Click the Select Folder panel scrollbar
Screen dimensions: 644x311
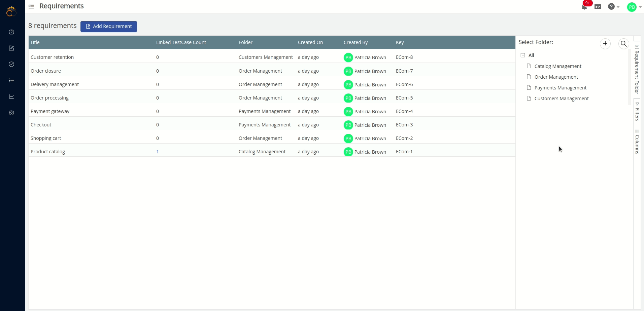click(x=629, y=77)
